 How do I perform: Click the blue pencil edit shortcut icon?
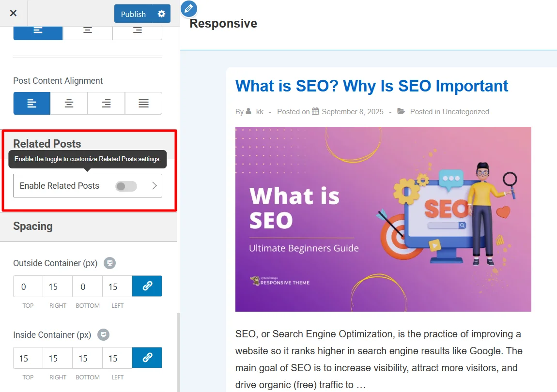189,9
